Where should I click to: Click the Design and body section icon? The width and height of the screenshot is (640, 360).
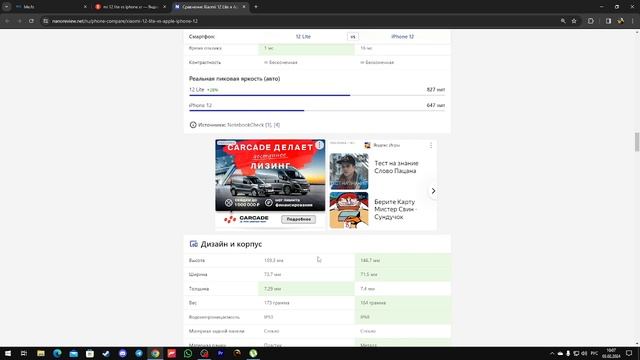193,244
